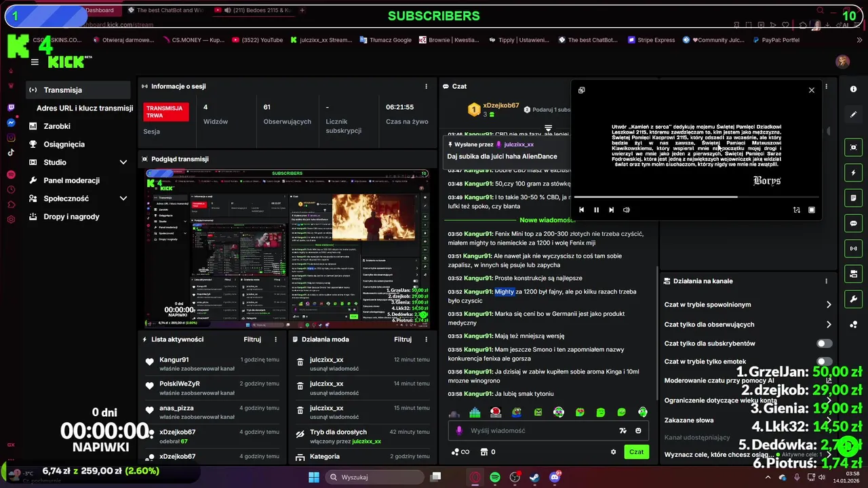Pause the floating video player
The width and height of the screenshot is (868, 488).
pos(596,210)
